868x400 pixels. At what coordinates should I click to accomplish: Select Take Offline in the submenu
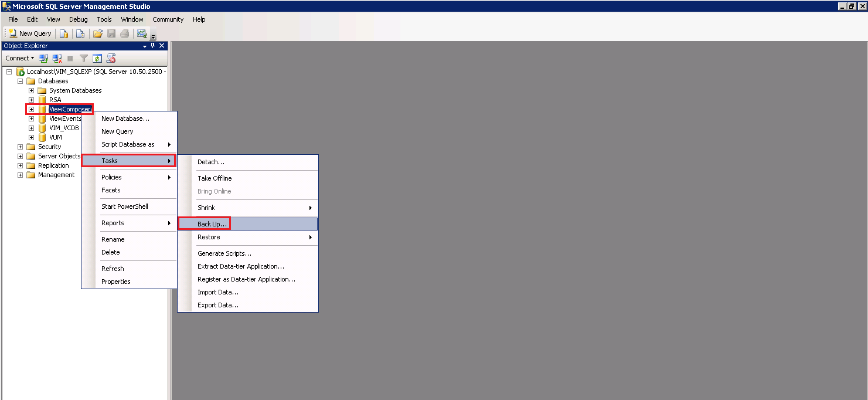click(x=215, y=178)
